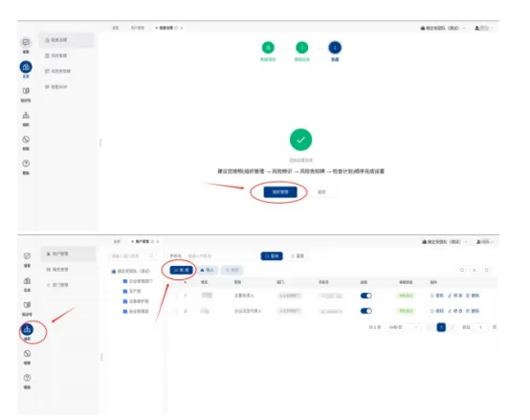Focus the department name search field
Image resolution: width=530 pixels, height=420 pixels.
[x=132, y=256]
